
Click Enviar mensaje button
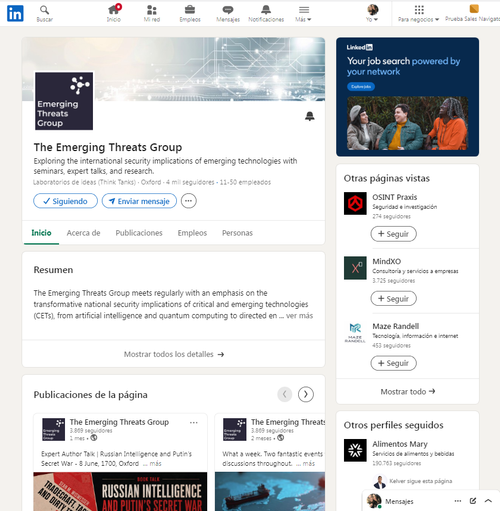click(139, 201)
